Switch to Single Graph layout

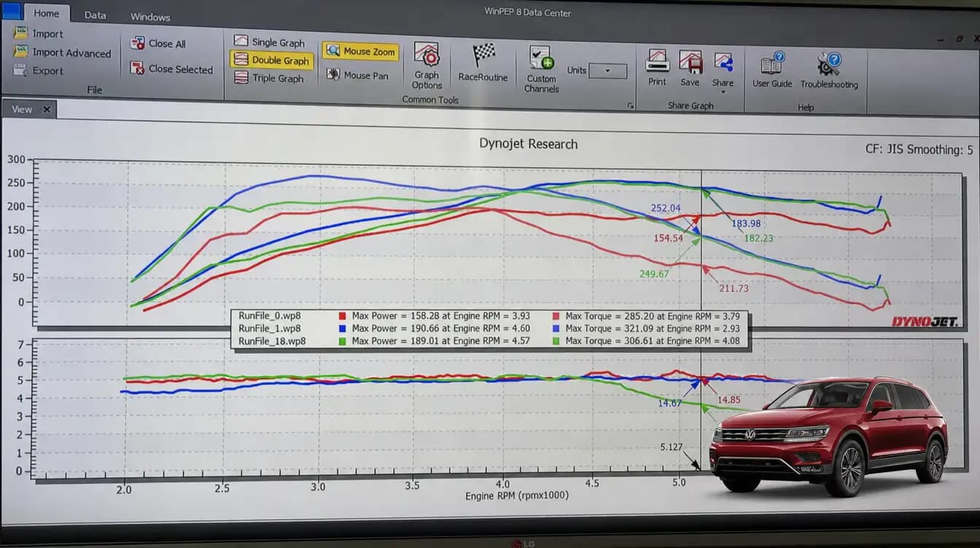[x=269, y=42]
